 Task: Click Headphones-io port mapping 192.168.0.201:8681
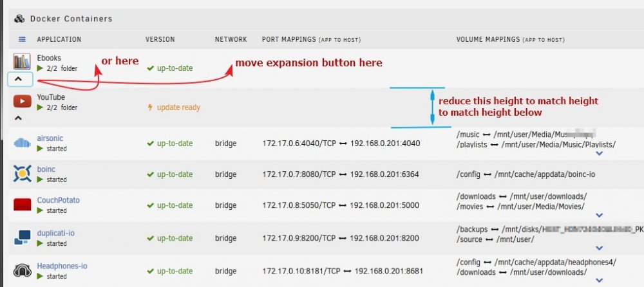pyautogui.click(x=388, y=271)
